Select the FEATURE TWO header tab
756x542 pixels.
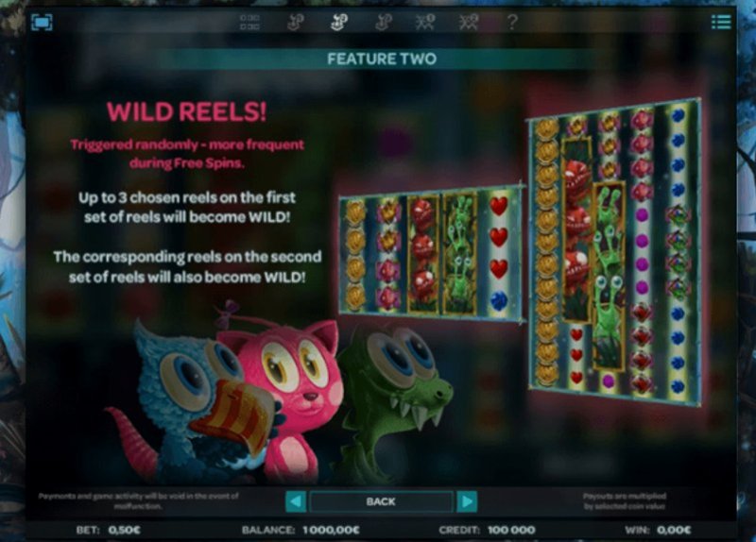click(382, 59)
